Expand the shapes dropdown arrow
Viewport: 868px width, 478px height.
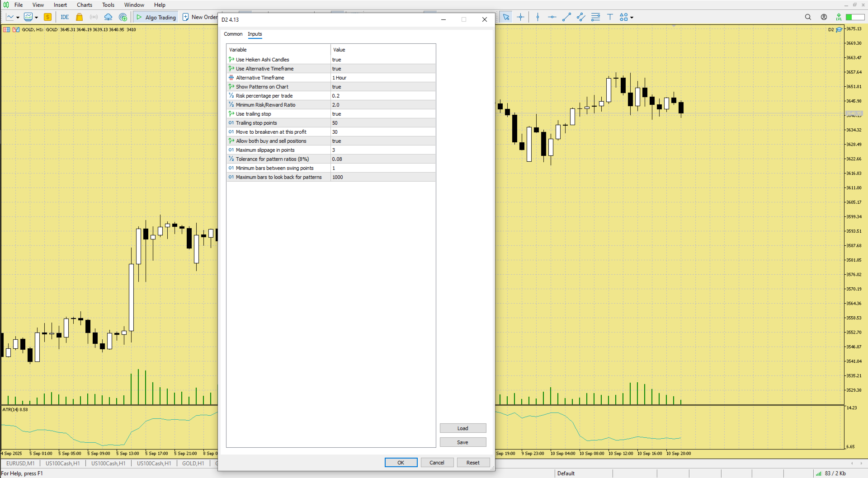[x=632, y=18]
